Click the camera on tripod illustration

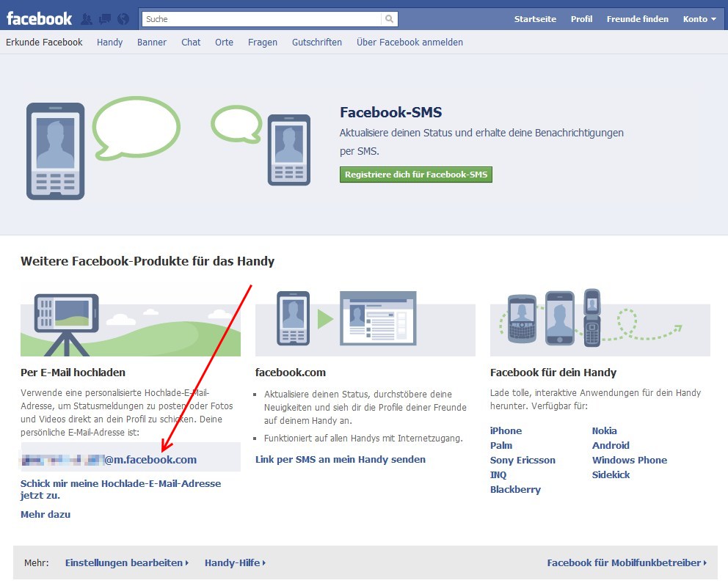131,324
